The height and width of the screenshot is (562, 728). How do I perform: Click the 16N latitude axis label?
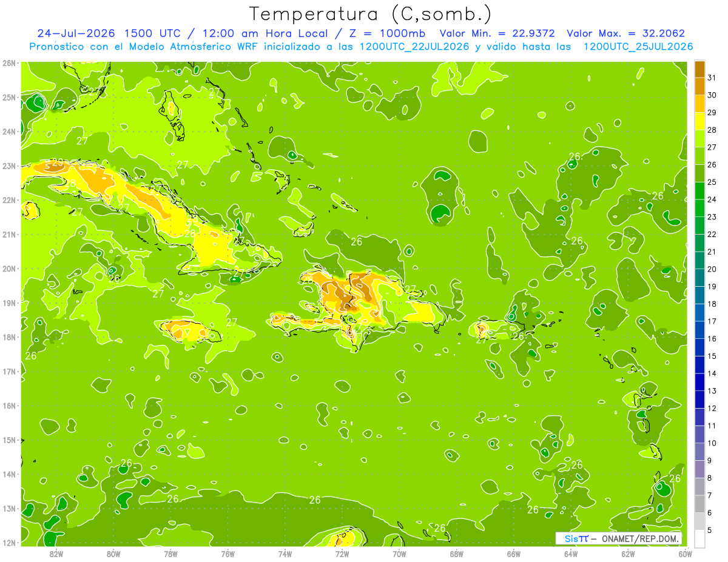click(8, 406)
